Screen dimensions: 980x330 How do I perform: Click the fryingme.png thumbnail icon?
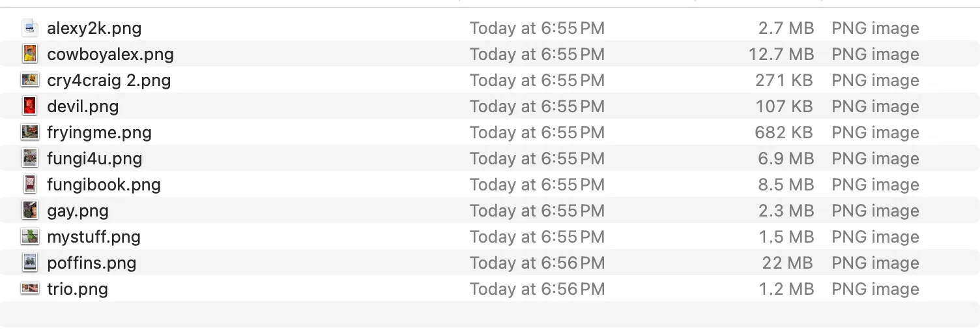coord(29,132)
